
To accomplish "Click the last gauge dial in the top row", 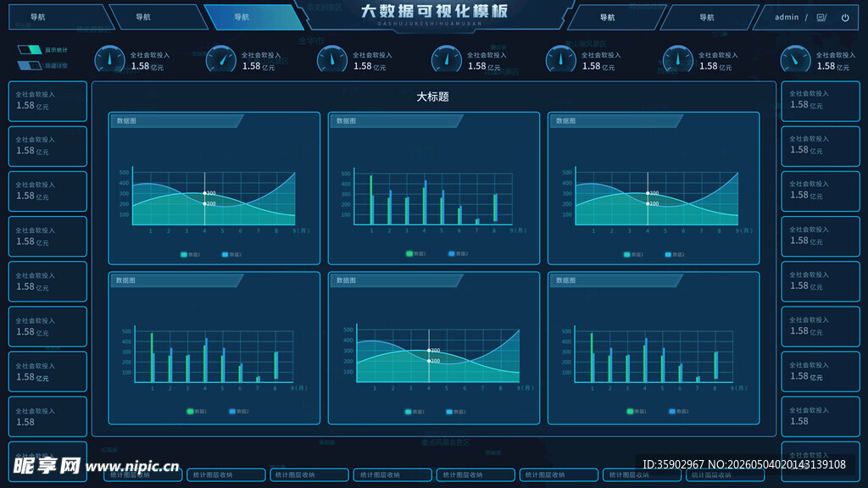I will (795, 59).
